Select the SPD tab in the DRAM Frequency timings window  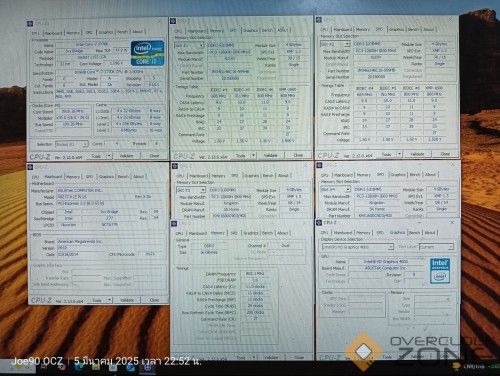coord(234,233)
